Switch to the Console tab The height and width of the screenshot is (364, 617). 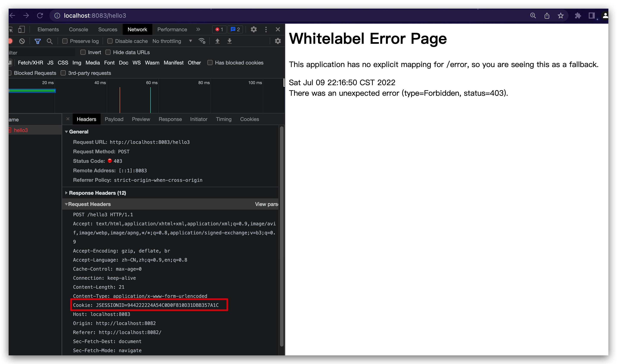tap(78, 29)
